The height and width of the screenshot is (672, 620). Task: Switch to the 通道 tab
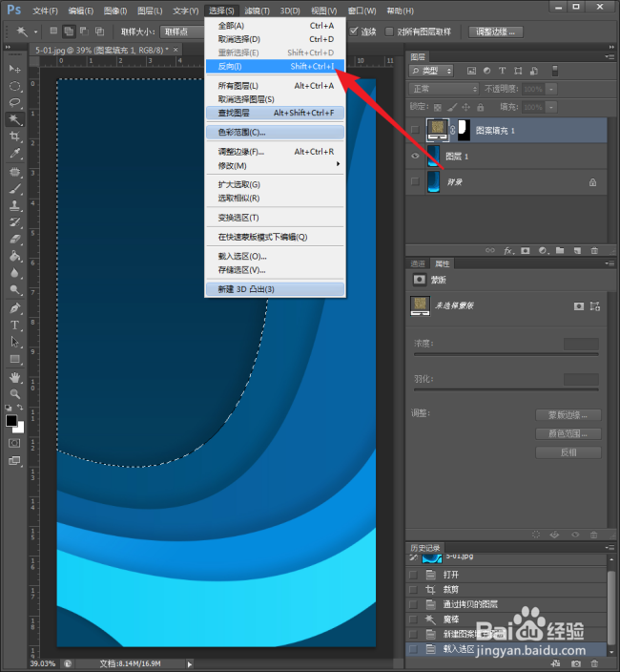[418, 263]
